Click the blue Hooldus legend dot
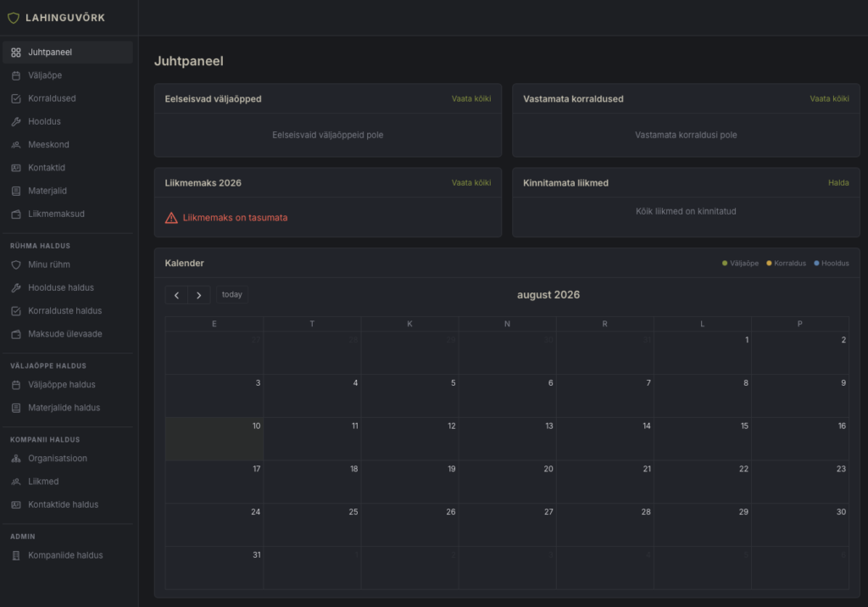This screenshot has height=607, width=868. (x=816, y=263)
